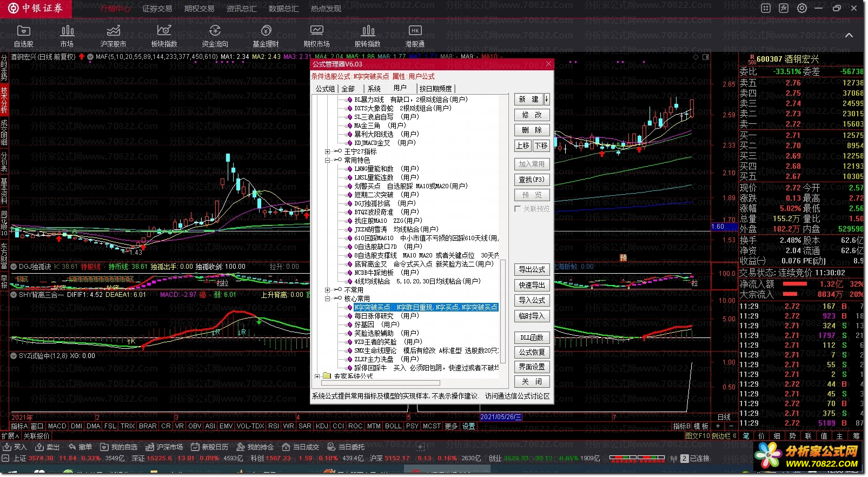The image size is (868, 477).
Task: Open 沪深市场 in bottom bar
Action: pyautogui.click(x=164, y=447)
